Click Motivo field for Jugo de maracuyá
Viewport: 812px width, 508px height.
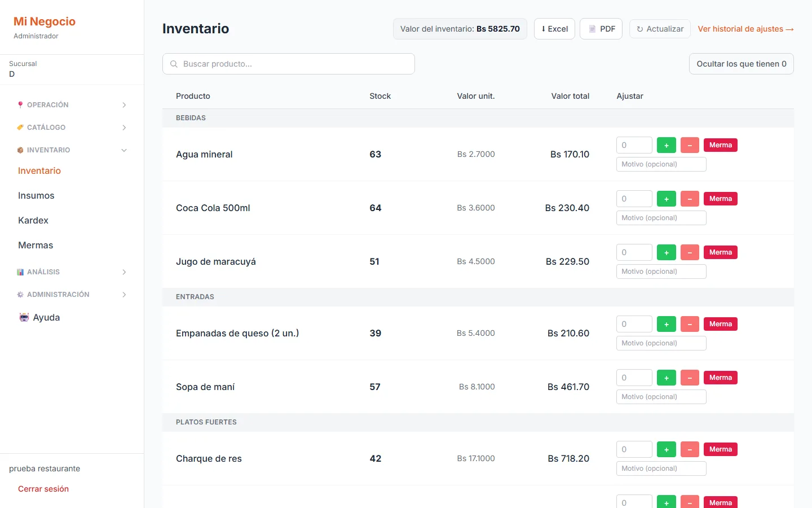pyautogui.click(x=661, y=271)
